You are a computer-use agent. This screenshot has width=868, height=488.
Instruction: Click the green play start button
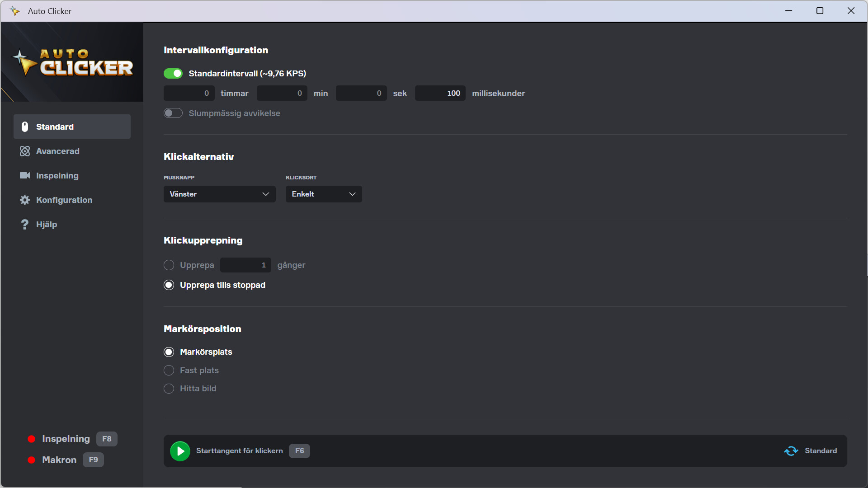[x=180, y=451]
